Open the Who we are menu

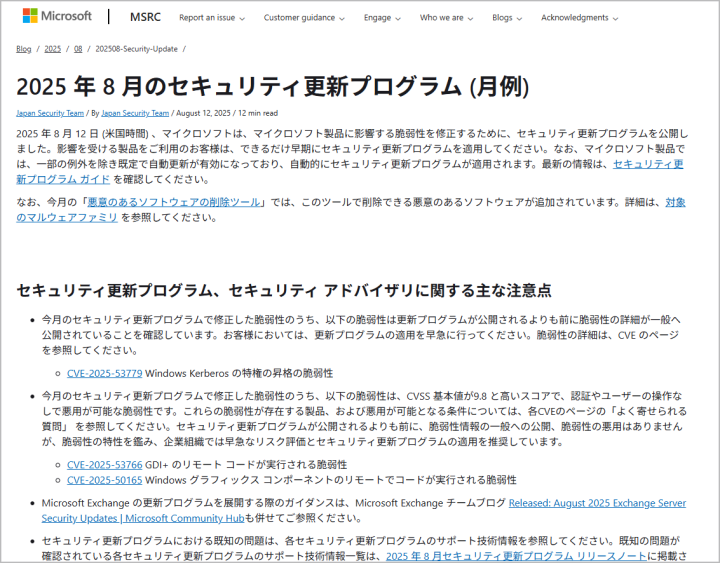(x=446, y=18)
